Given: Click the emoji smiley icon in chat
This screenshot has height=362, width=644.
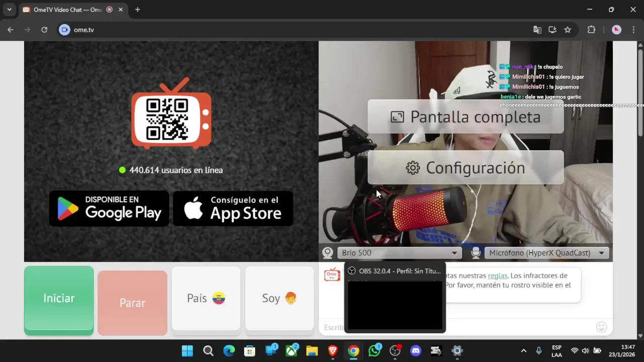Looking at the screenshot, I should coord(601,327).
